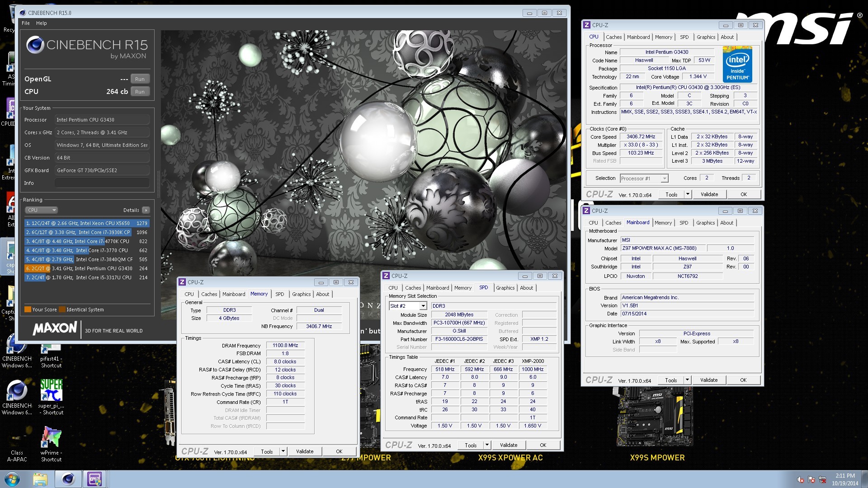Select ranking row Core i5-3317U
This screenshot has width=868, height=488.
point(87,277)
